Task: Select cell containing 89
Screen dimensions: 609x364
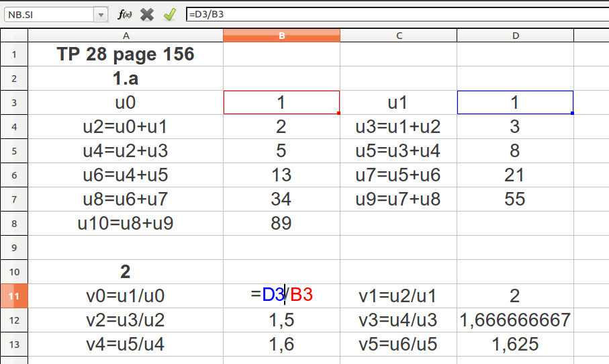Action: click(281, 223)
